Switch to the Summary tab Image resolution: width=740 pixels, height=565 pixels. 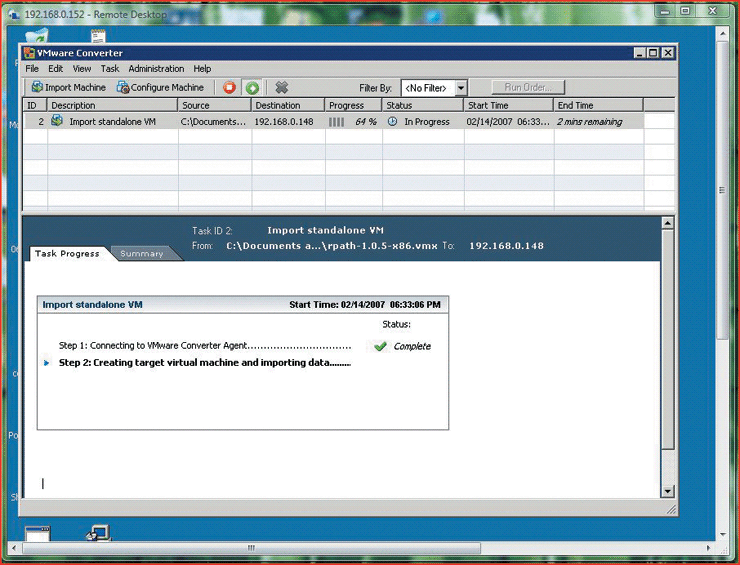pos(142,253)
